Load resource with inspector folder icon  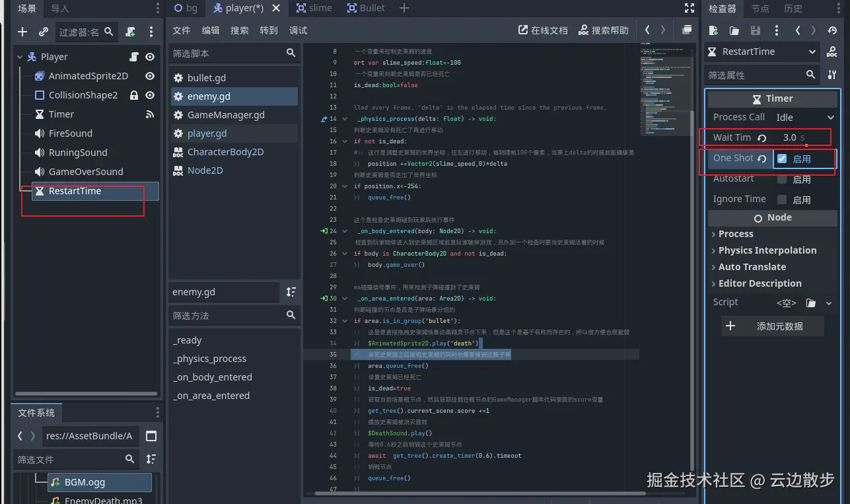734,30
